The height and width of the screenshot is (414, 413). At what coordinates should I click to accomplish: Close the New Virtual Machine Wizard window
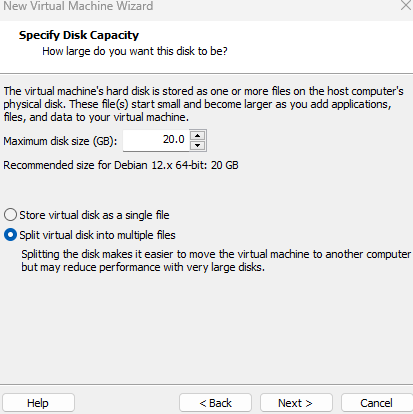(x=406, y=5)
